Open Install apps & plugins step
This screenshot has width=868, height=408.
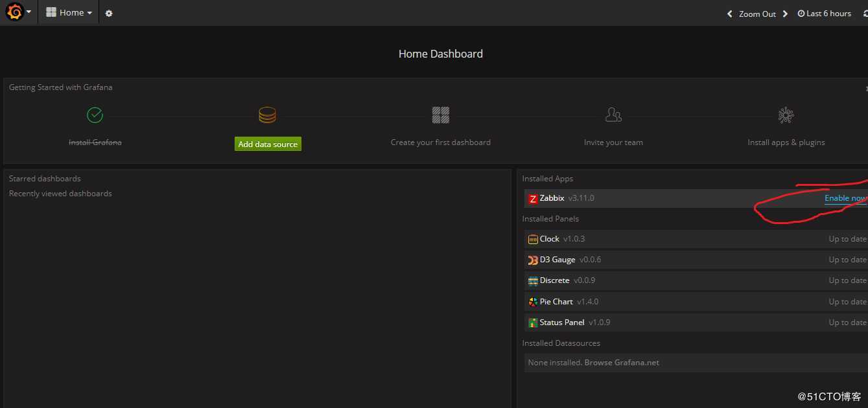coord(786,142)
